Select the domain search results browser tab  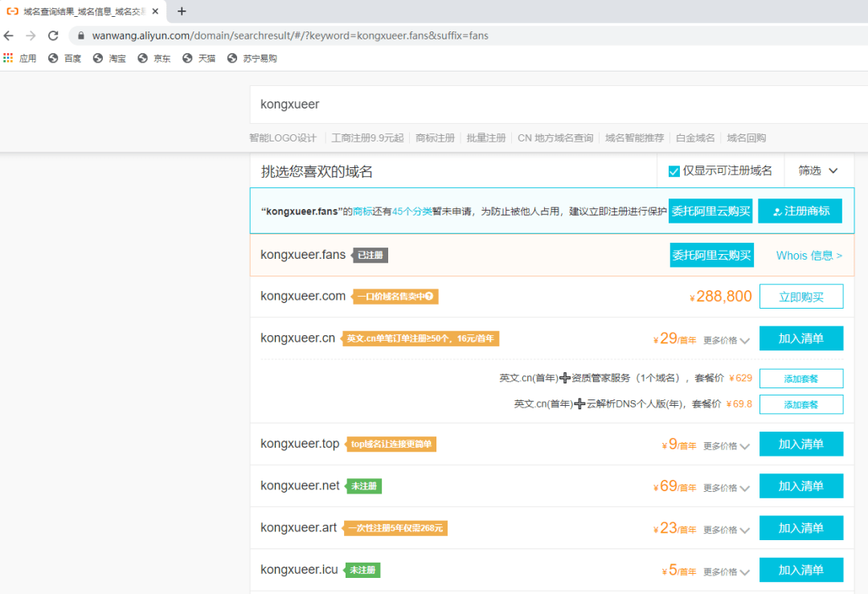click(x=83, y=11)
